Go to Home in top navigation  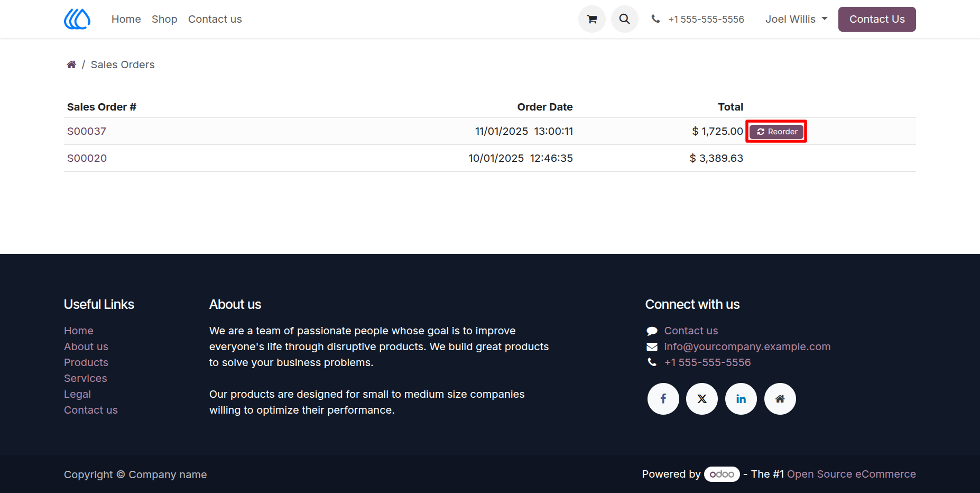[x=126, y=19]
